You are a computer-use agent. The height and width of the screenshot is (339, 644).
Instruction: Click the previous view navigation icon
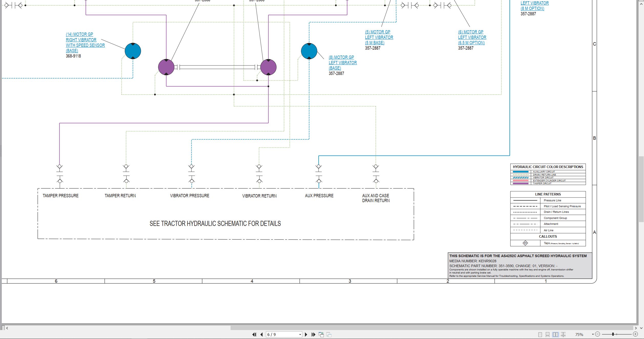click(x=321, y=334)
